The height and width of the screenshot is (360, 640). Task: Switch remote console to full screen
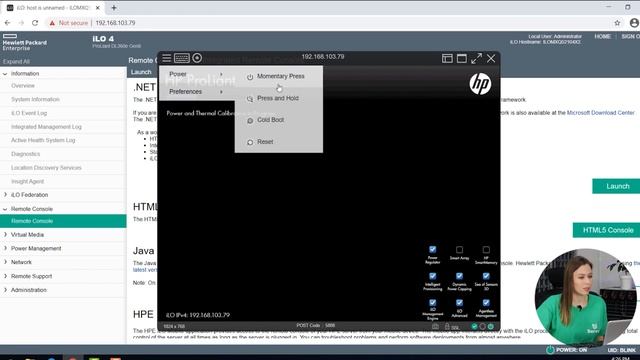(476, 58)
